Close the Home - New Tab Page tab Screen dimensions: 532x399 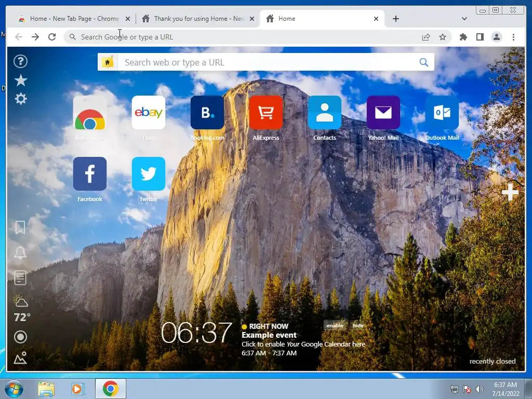128,19
